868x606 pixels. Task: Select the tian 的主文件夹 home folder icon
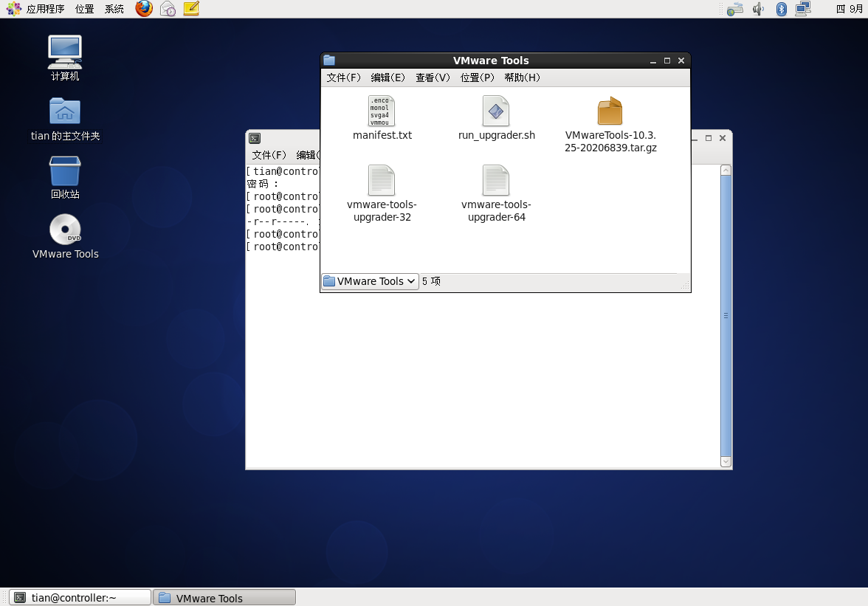tap(65, 119)
